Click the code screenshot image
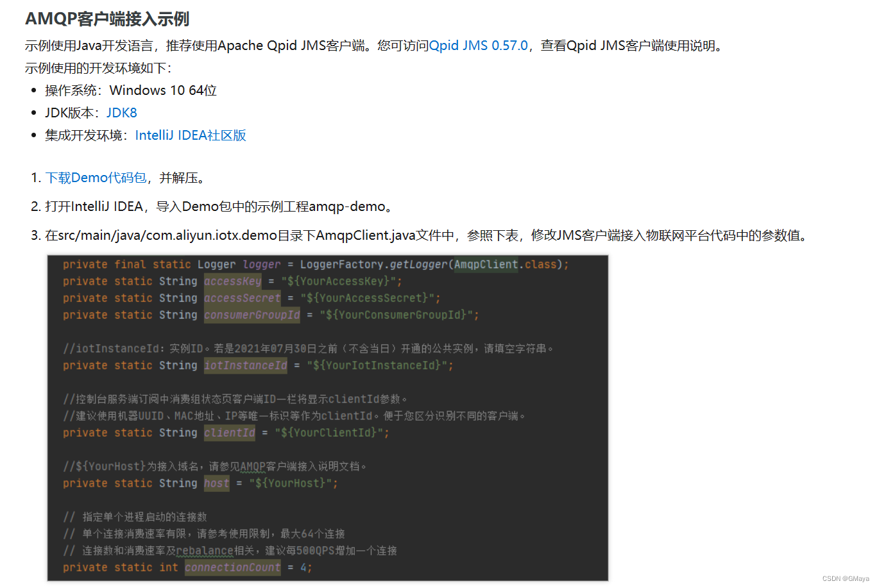 [328, 418]
